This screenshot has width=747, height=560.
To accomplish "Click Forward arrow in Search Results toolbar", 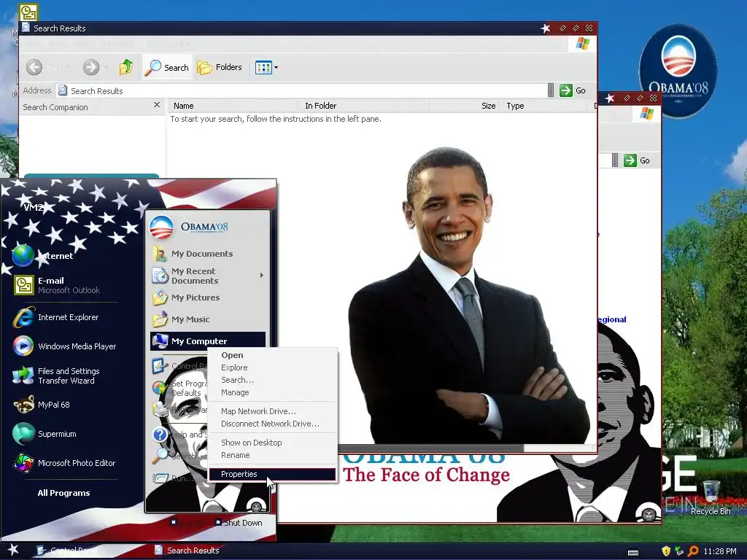I will point(91,67).
